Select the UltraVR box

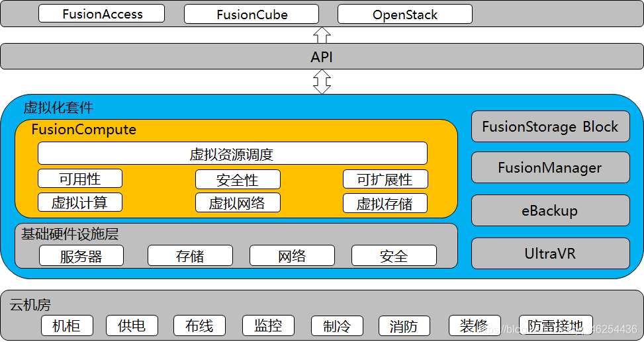(551, 253)
